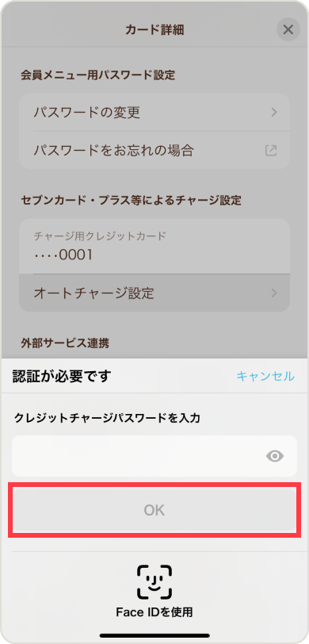Click the カード詳細 title
The image size is (309, 644).
[154, 30]
